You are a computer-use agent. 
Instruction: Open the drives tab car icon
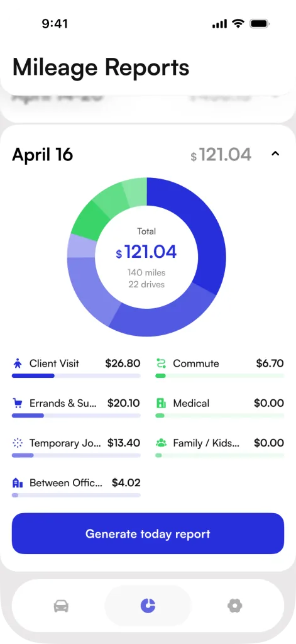tap(61, 606)
